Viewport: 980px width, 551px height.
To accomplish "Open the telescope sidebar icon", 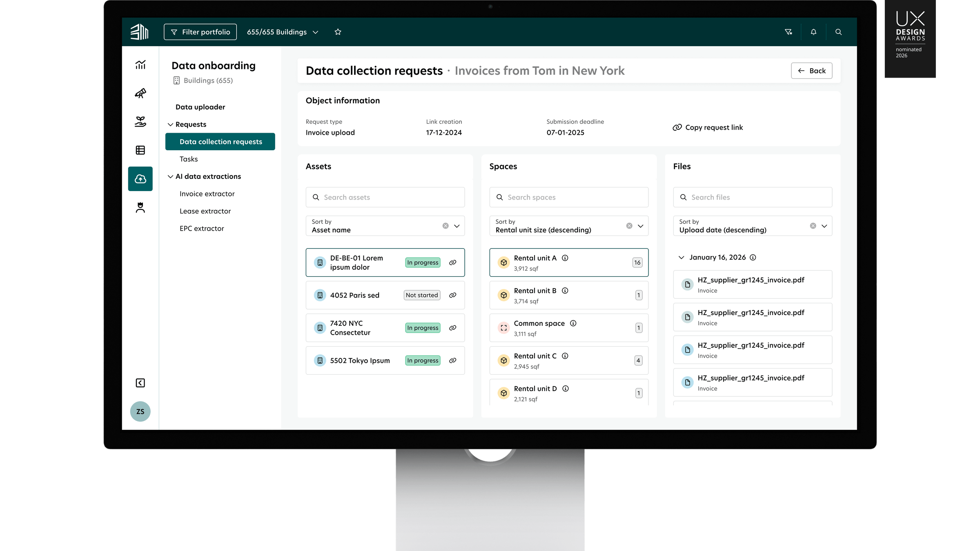I will click(x=140, y=93).
